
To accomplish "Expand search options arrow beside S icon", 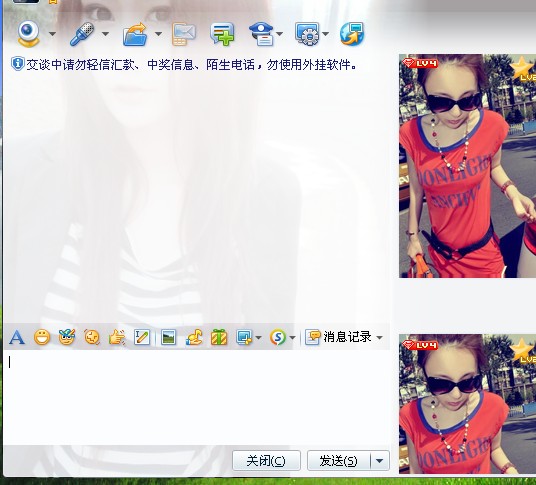I will click(292, 338).
